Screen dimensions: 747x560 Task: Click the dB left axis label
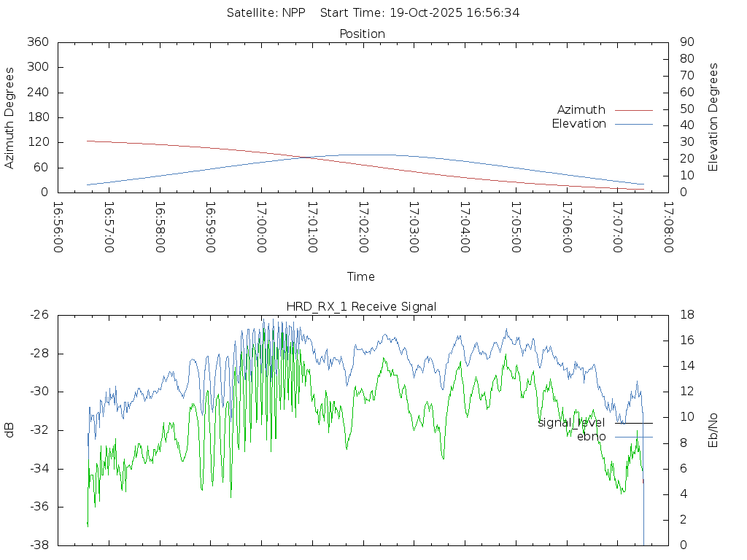pyautogui.click(x=10, y=430)
